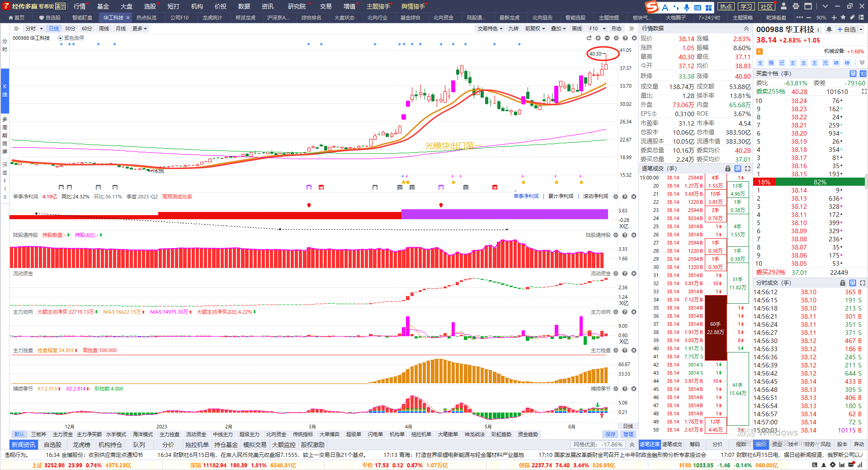
Task: Click 管理 indicator template button
Action: point(628,434)
